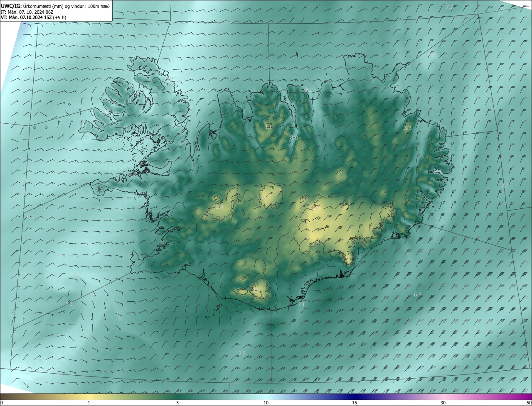Viewport: 532px width, 406px height.
Task: Click the "6.0" value label on the Westfjords
Action: pos(127,101)
